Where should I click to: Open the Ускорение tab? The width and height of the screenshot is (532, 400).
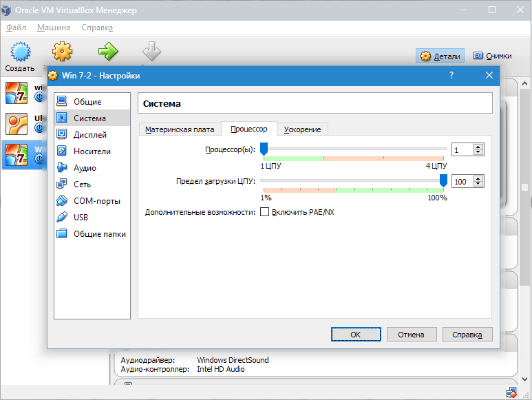tap(302, 129)
